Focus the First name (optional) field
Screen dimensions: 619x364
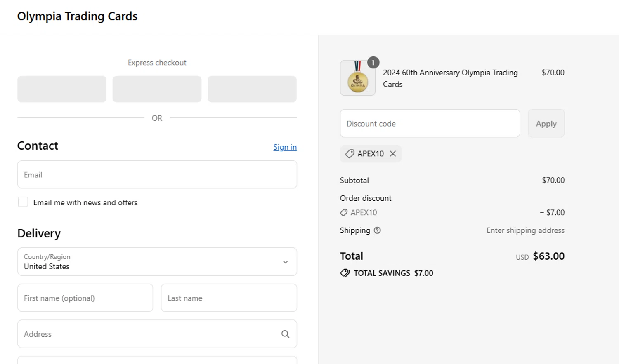coord(85,298)
